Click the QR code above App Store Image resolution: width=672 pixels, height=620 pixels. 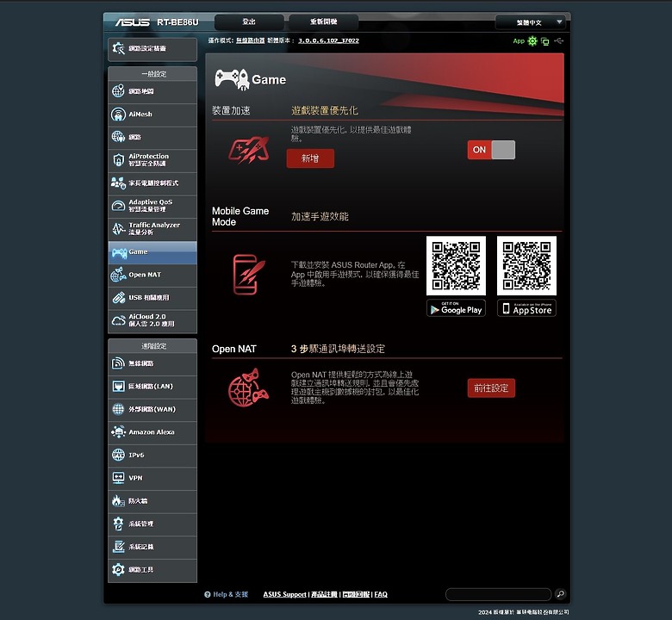pos(526,266)
